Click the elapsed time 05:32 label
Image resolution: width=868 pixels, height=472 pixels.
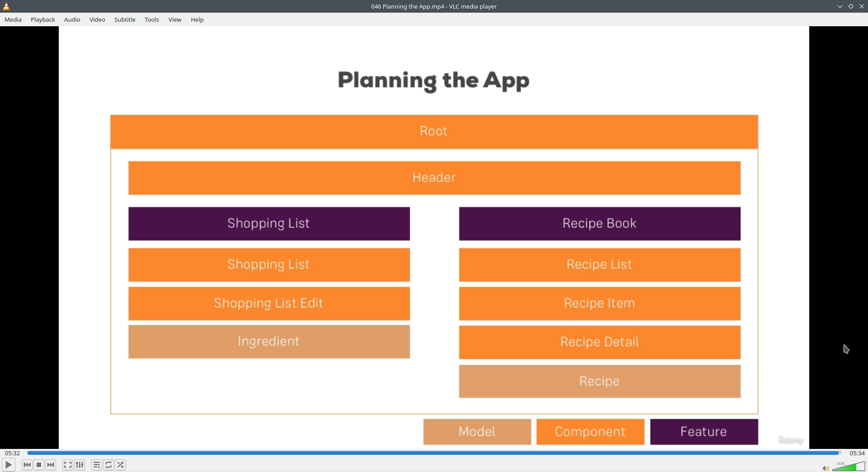[13, 453]
